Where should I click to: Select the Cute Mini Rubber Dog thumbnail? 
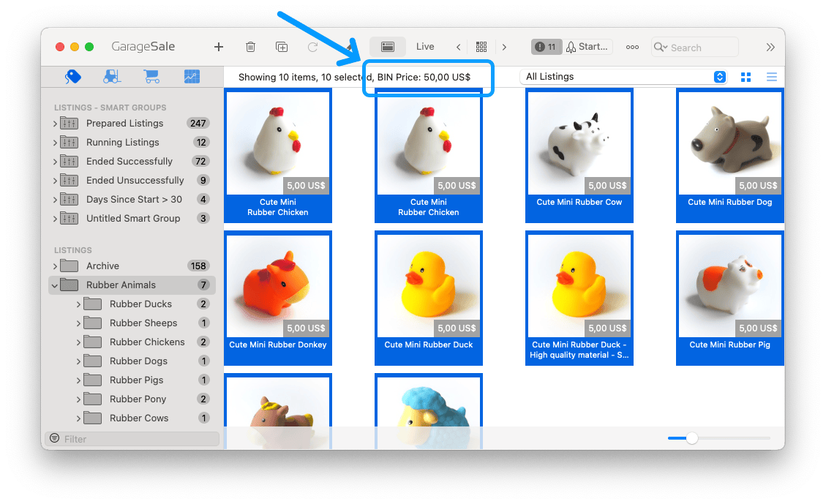click(729, 155)
